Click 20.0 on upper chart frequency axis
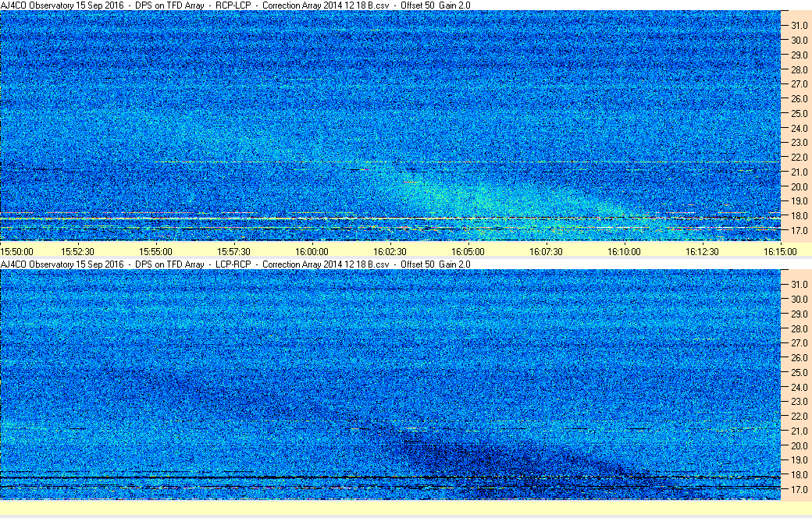This screenshot has height=518, width=812. (x=799, y=186)
